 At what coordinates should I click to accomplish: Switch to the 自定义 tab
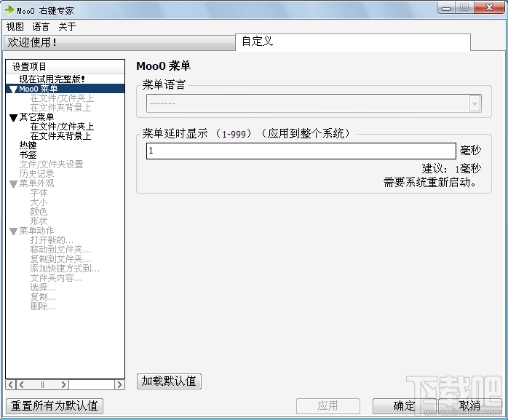click(352, 41)
